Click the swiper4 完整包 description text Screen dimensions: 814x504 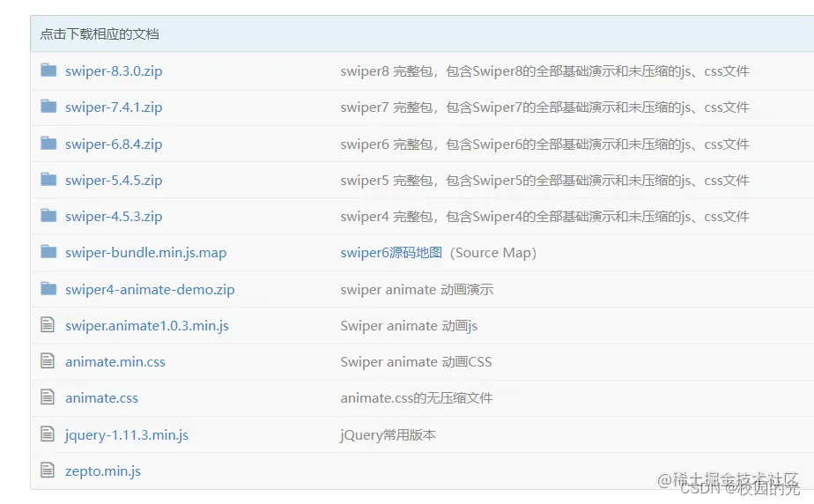tap(545, 217)
